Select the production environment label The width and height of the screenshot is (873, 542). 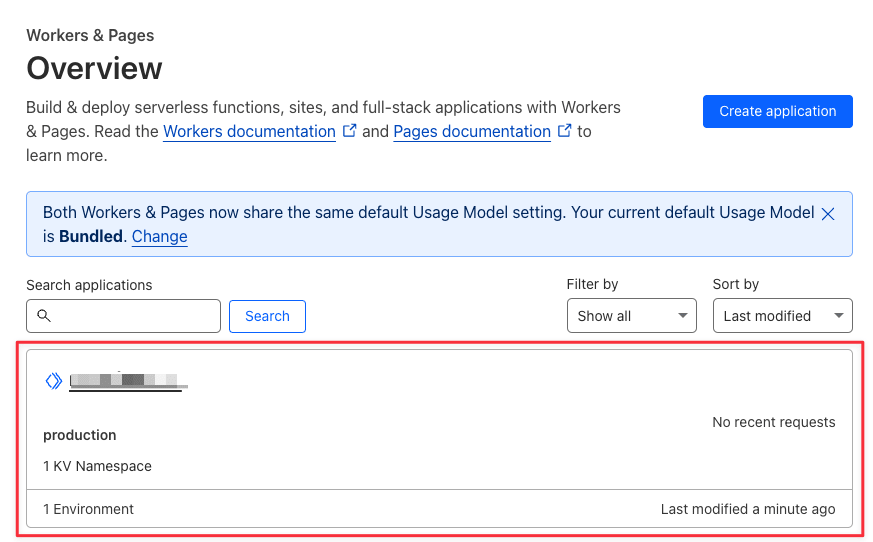80,435
